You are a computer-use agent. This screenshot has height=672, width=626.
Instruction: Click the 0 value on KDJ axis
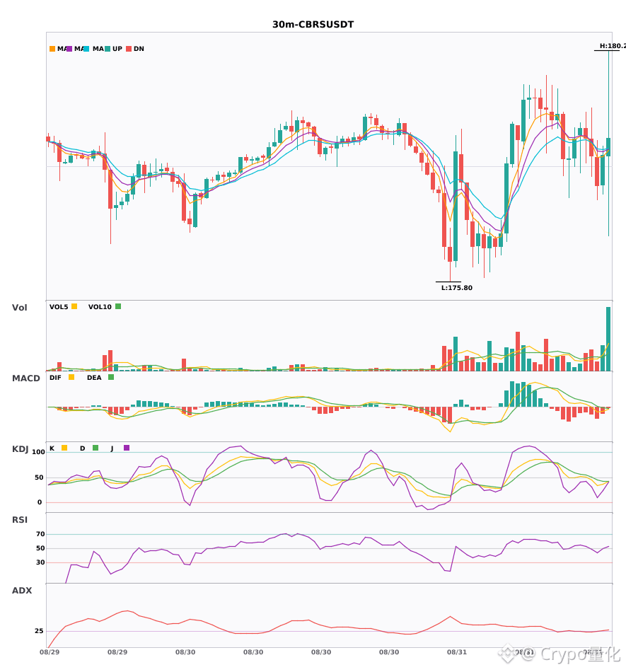(40, 502)
